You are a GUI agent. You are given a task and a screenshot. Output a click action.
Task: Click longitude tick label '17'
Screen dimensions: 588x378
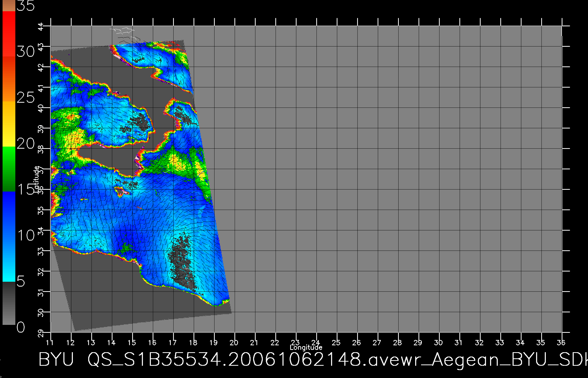[x=173, y=342]
